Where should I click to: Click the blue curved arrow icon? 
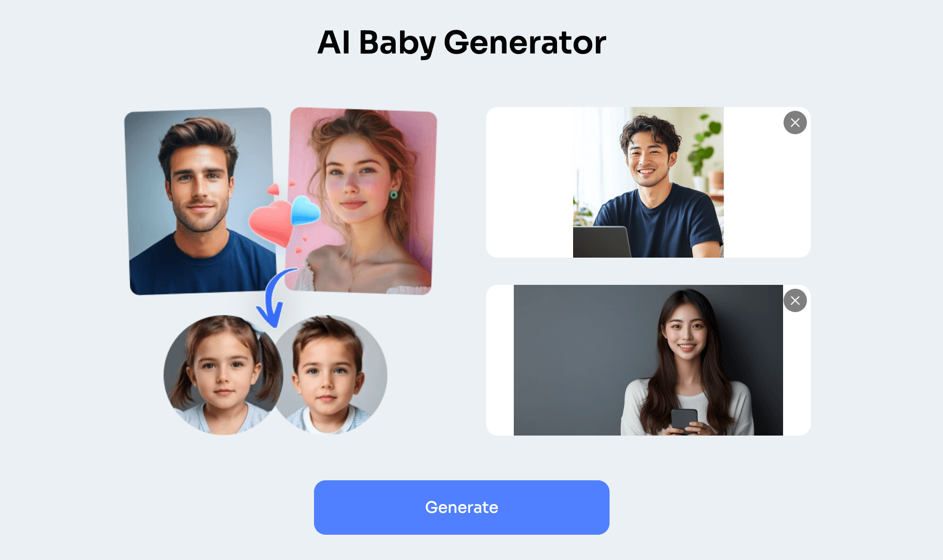tap(274, 297)
